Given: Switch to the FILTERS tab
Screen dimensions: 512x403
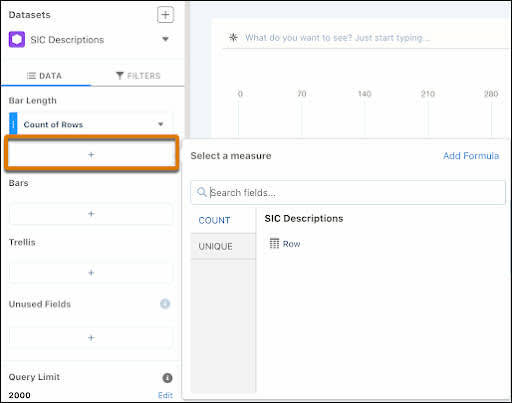Looking at the screenshot, I should [138, 76].
